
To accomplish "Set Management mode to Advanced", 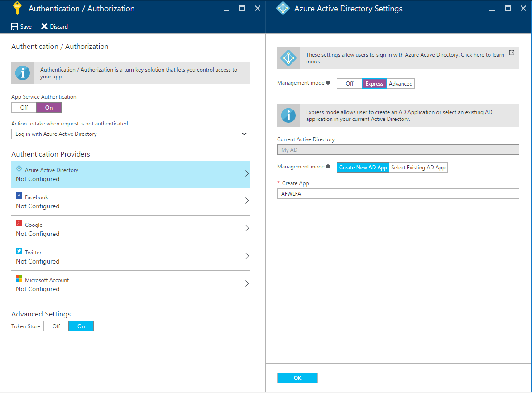I will [401, 83].
